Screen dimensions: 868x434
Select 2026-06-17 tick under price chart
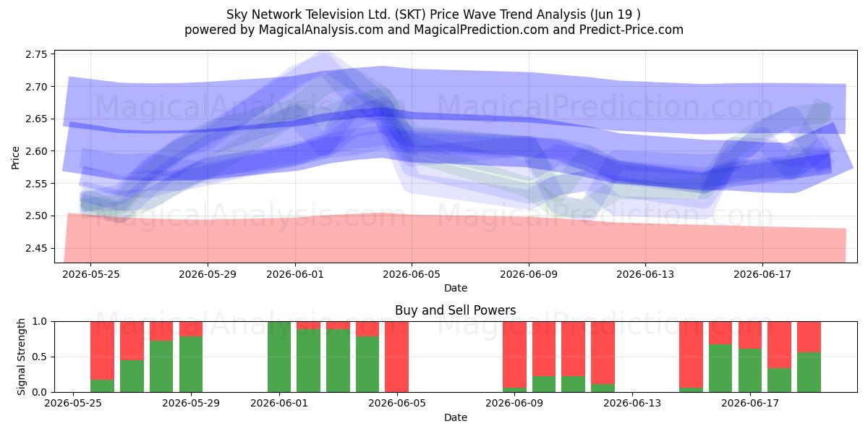[x=762, y=274]
